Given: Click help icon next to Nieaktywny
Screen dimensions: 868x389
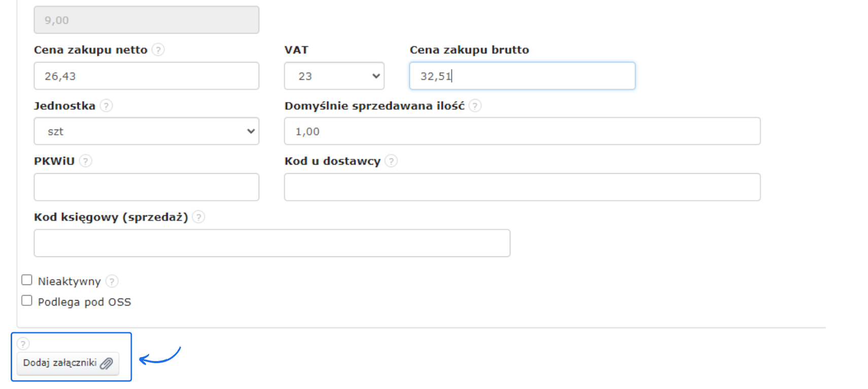Looking at the screenshot, I should click(112, 281).
